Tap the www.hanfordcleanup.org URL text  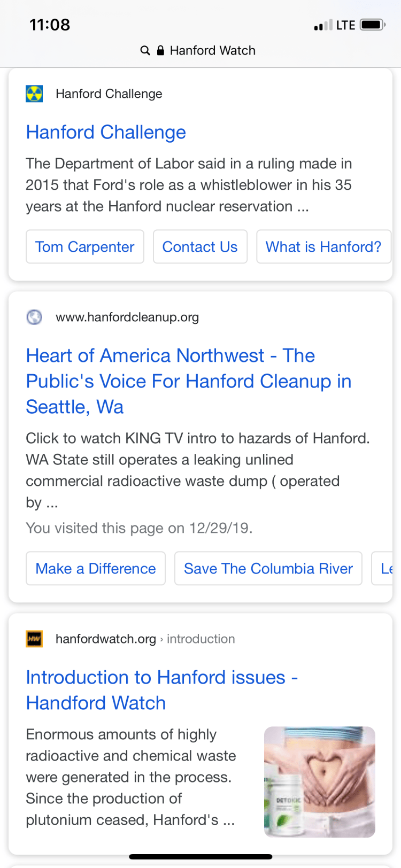point(127,317)
